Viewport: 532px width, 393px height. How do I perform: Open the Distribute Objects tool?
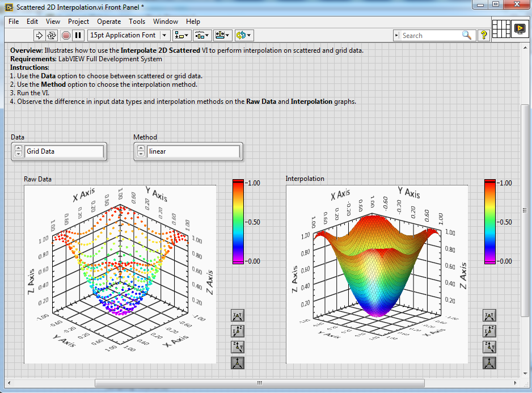coord(202,35)
